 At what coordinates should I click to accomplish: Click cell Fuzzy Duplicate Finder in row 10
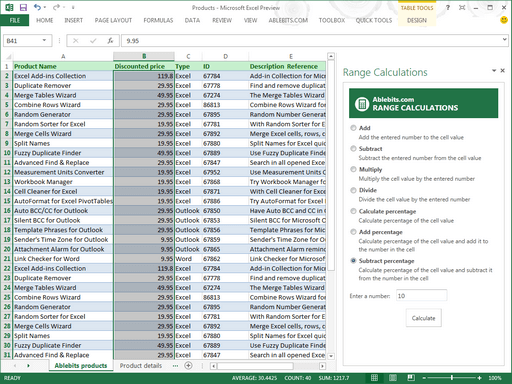pyautogui.click(x=63, y=153)
